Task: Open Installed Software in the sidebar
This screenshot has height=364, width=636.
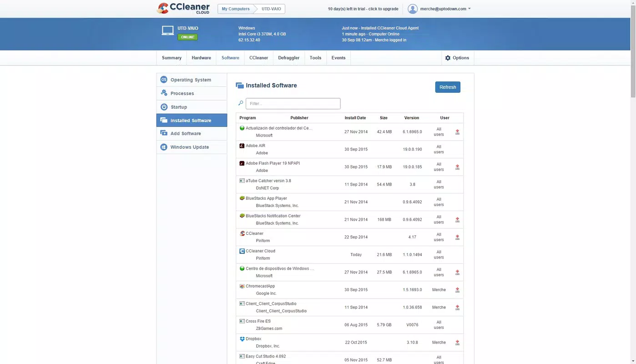Action: (192, 120)
